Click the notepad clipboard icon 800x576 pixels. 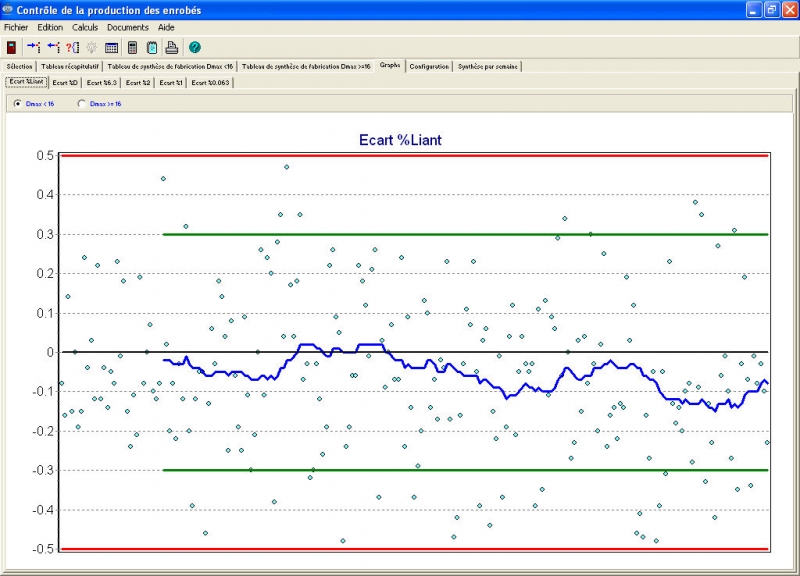[x=152, y=47]
